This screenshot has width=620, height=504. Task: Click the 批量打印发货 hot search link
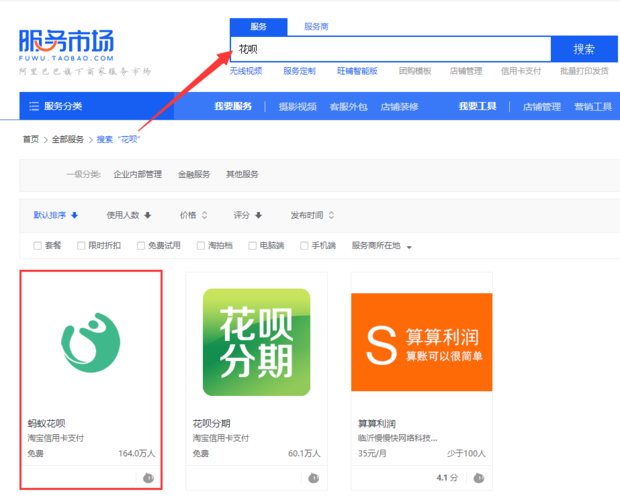[x=584, y=71]
